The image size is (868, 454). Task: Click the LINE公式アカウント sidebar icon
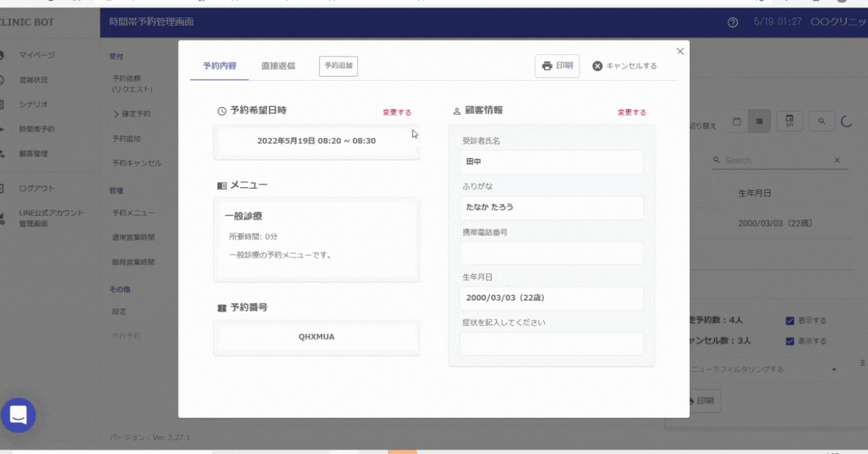tap(2, 218)
